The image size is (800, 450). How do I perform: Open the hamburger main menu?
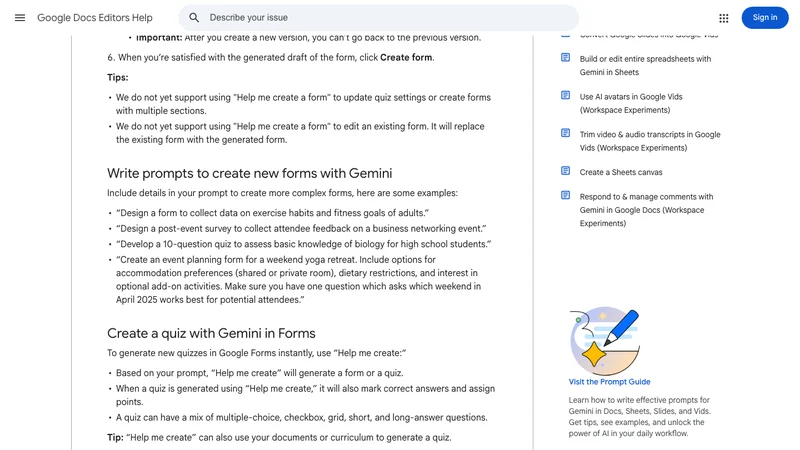point(20,18)
